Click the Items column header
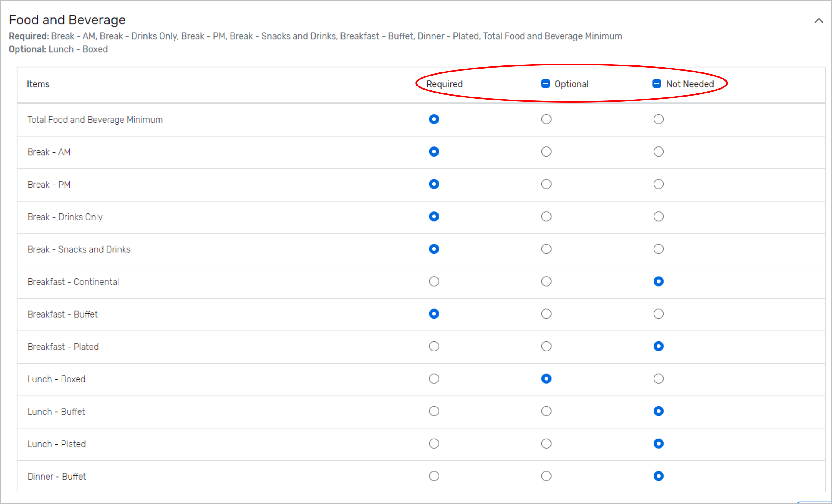Viewport: 832px width, 504px height. point(38,84)
